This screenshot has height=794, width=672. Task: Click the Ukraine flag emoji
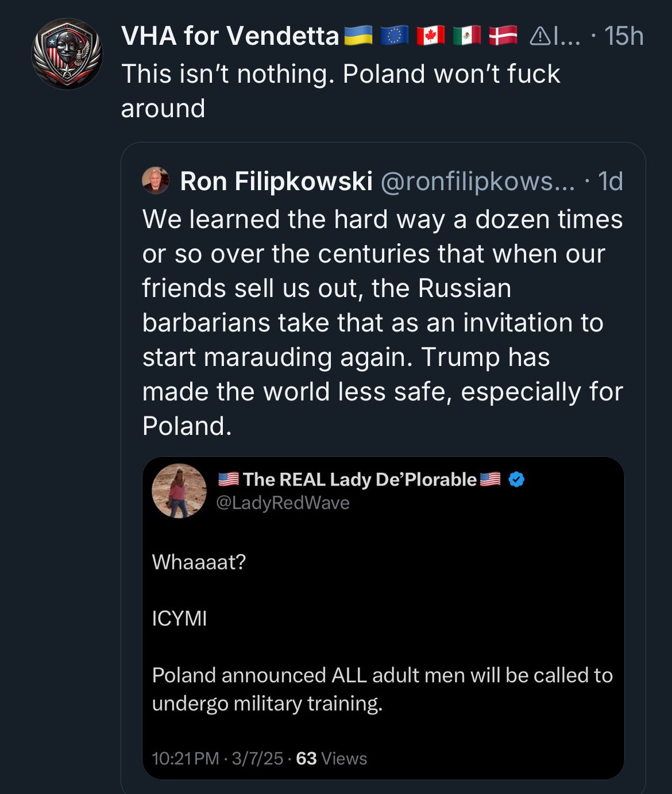tap(358, 36)
